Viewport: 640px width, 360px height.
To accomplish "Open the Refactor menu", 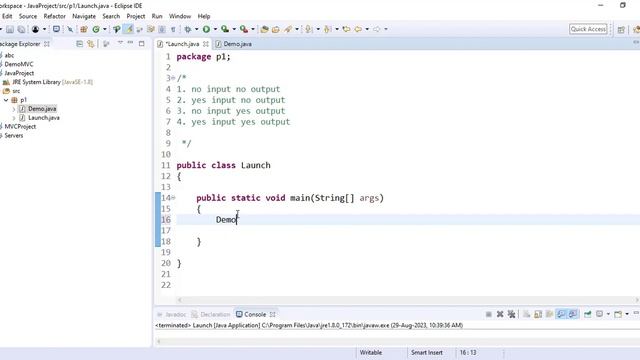I will (55, 16).
